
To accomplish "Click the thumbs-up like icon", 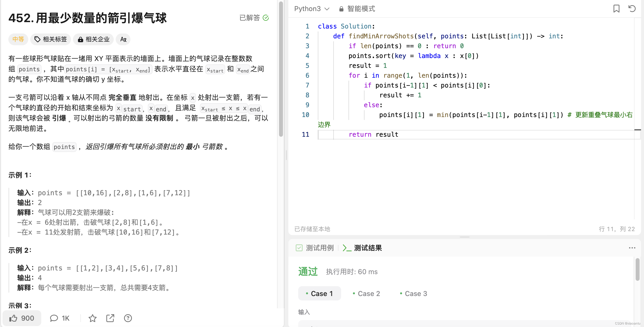I will pyautogui.click(x=13, y=318).
